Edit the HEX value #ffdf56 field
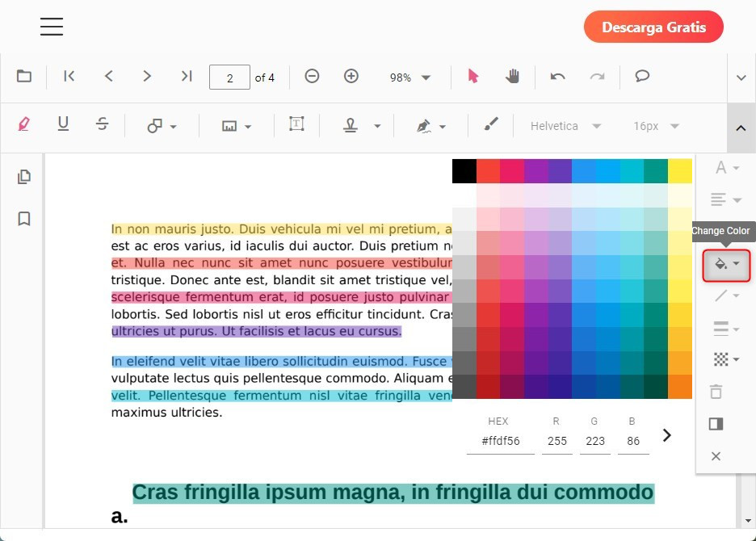The width and height of the screenshot is (756, 541). tap(498, 440)
